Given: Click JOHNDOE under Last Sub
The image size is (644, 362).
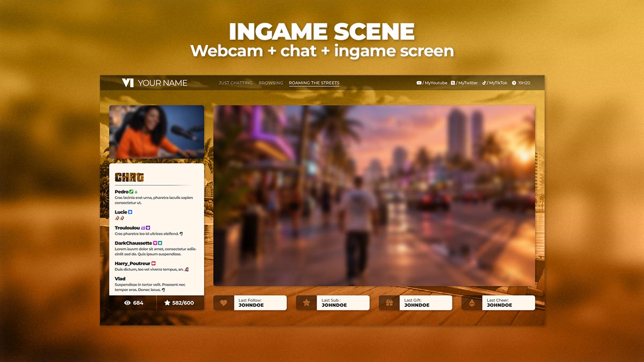Looking at the screenshot, I should (x=334, y=305).
